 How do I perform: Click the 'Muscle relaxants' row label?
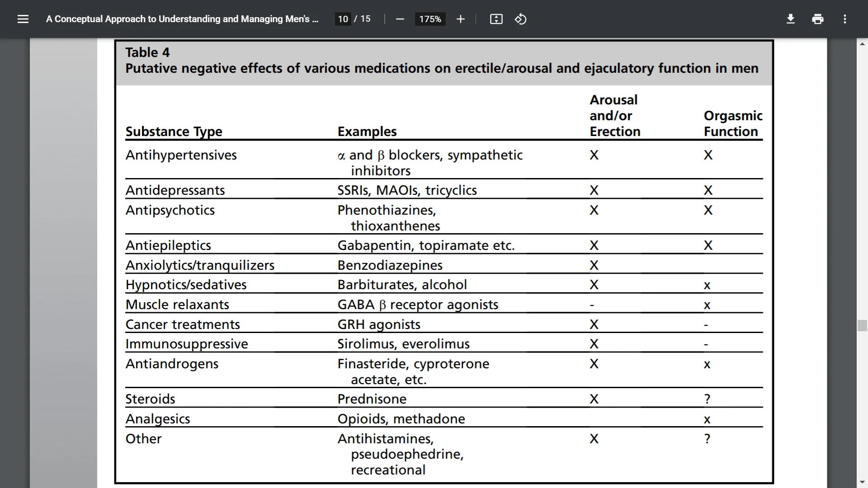[177, 305]
